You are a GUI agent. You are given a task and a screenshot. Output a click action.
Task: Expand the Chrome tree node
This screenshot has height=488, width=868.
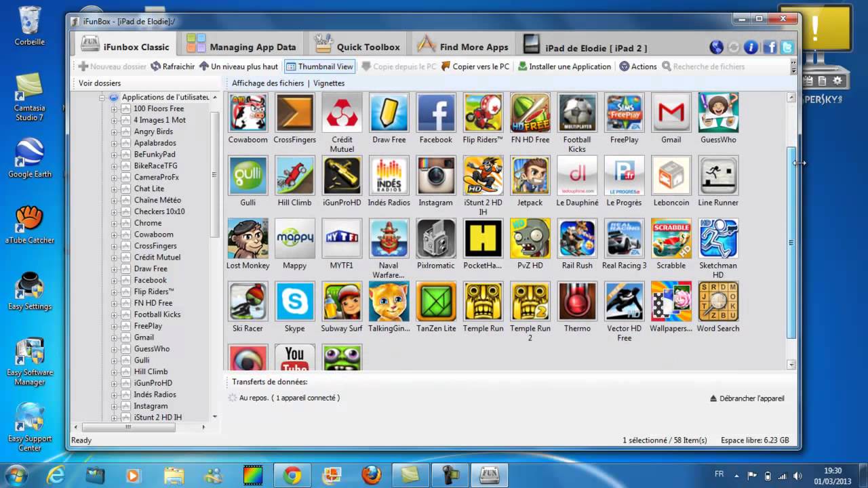pos(114,223)
